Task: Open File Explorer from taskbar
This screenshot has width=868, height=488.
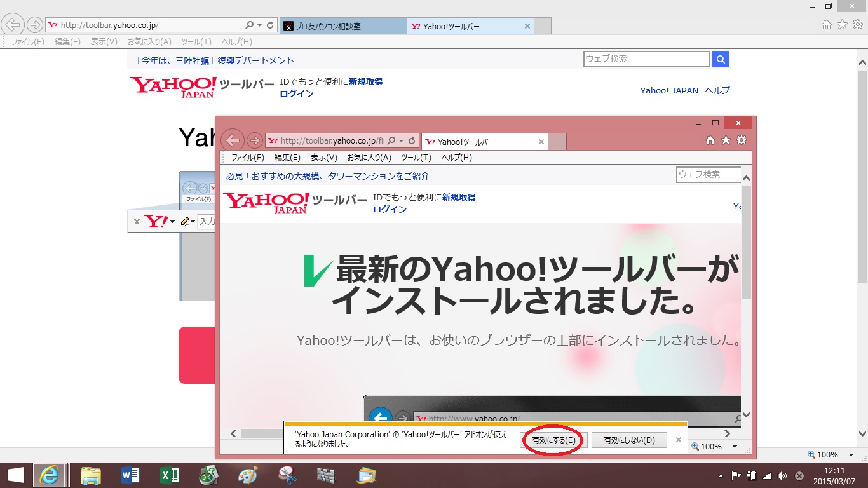Action: click(90, 475)
